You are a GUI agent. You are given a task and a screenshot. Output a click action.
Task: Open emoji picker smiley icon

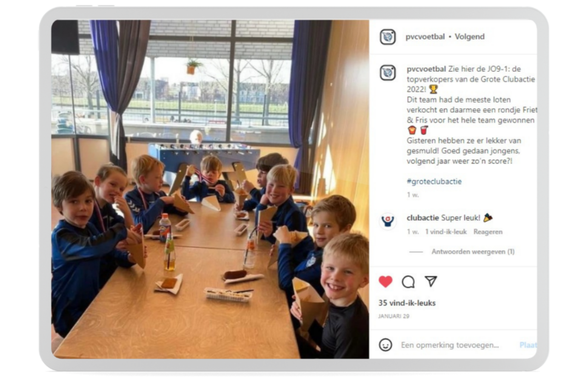385,345
